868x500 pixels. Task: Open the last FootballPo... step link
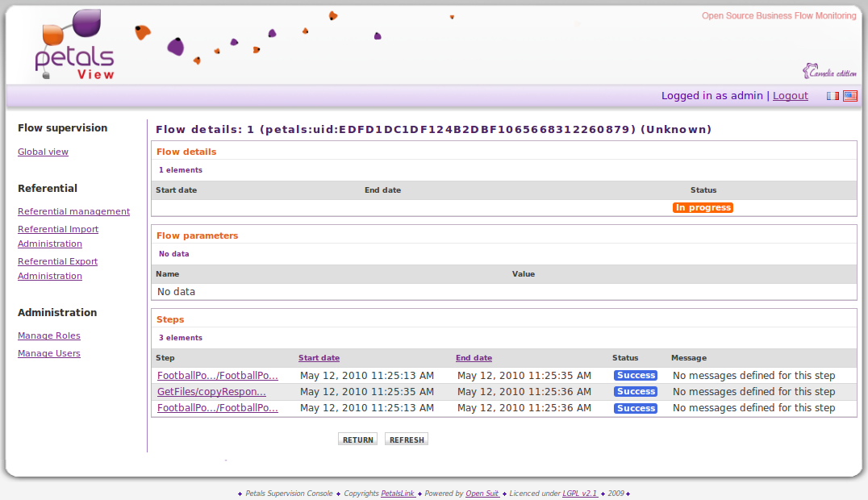point(217,408)
